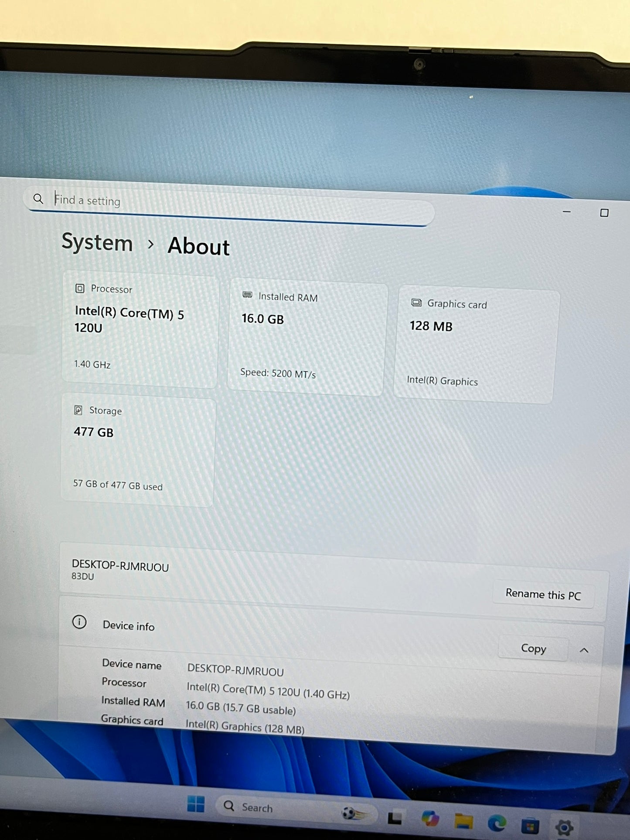
Task: Click the 'Graphics card' row label in Device info
Action: [x=132, y=720]
